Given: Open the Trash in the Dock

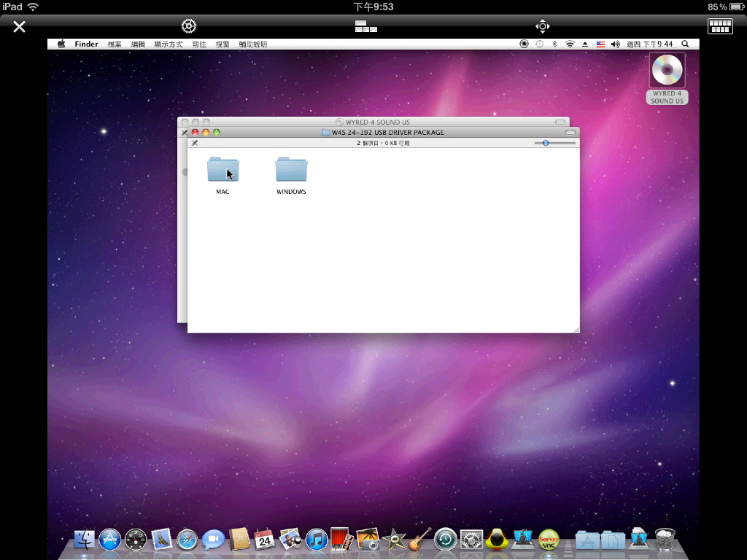Looking at the screenshot, I should coord(665,540).
